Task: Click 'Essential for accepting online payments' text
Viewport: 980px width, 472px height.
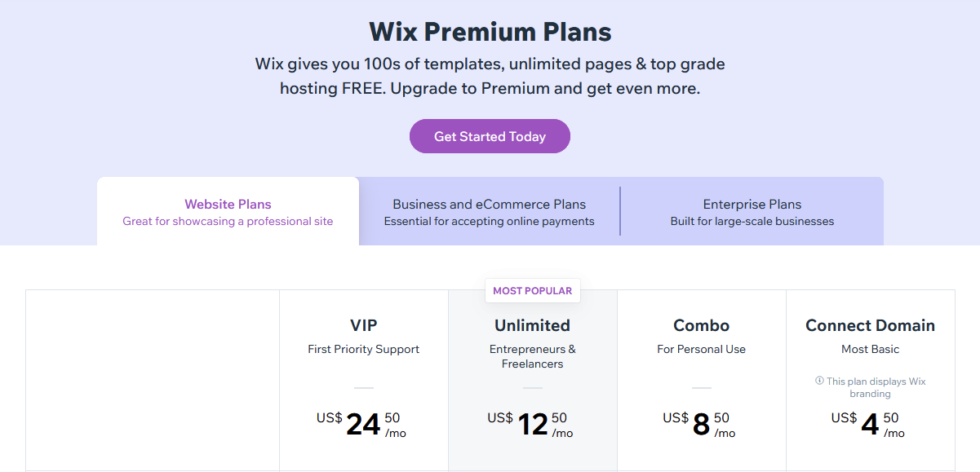Action: (x=490, y=221)
